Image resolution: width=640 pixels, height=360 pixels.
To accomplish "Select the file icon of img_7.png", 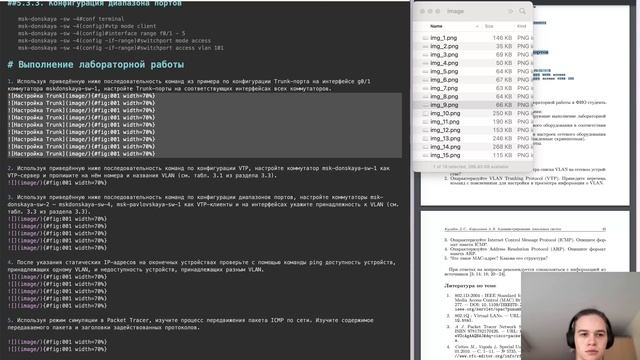I will click(x=425, y=88).
